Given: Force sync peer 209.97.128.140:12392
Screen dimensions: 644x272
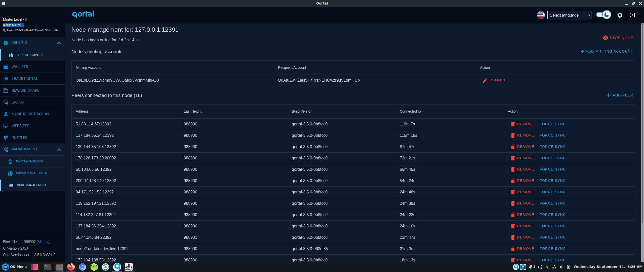Looking at the screenshot, I should pyautogui.click(x=552, y=181).
